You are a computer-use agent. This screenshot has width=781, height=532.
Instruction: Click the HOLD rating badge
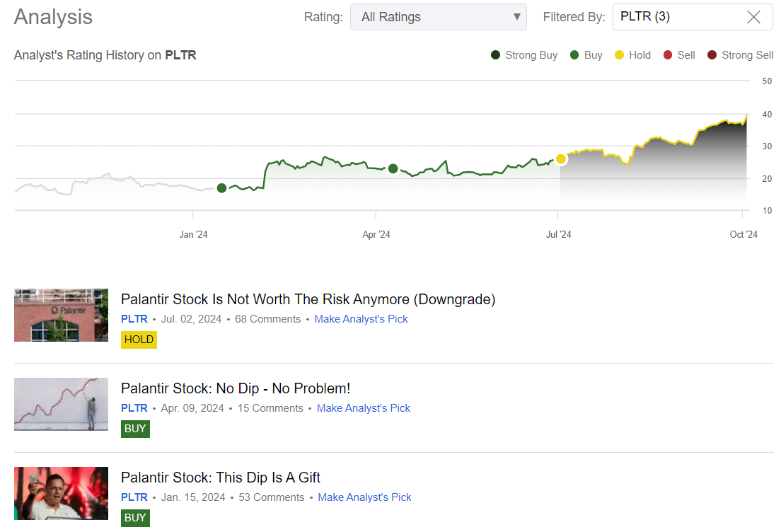tap(139, 340)
